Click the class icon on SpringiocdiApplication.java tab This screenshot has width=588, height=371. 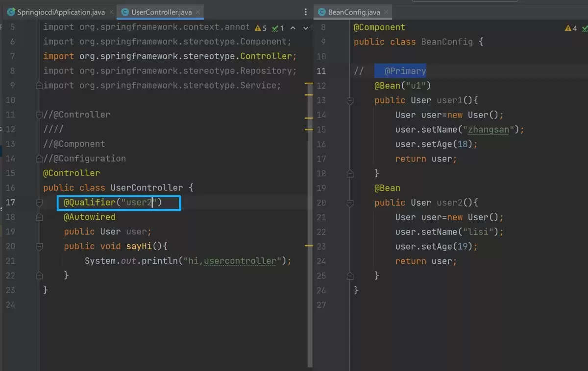click(11, 12)
